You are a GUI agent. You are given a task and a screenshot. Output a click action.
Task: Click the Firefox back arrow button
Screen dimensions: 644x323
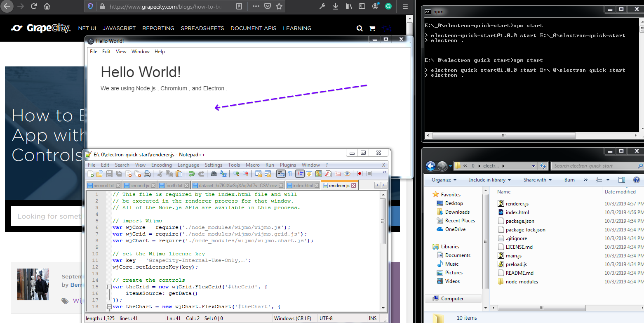pos(7,6)
